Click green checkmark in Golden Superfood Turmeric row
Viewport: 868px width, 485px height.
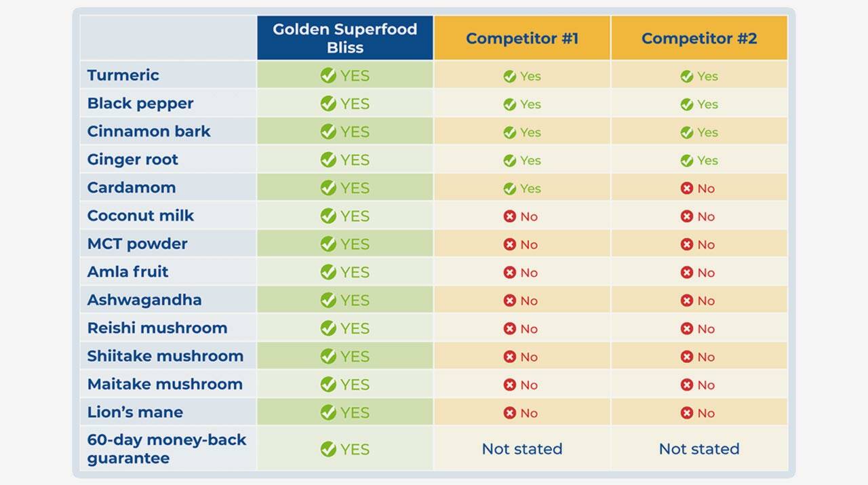(x=328, y=76)
